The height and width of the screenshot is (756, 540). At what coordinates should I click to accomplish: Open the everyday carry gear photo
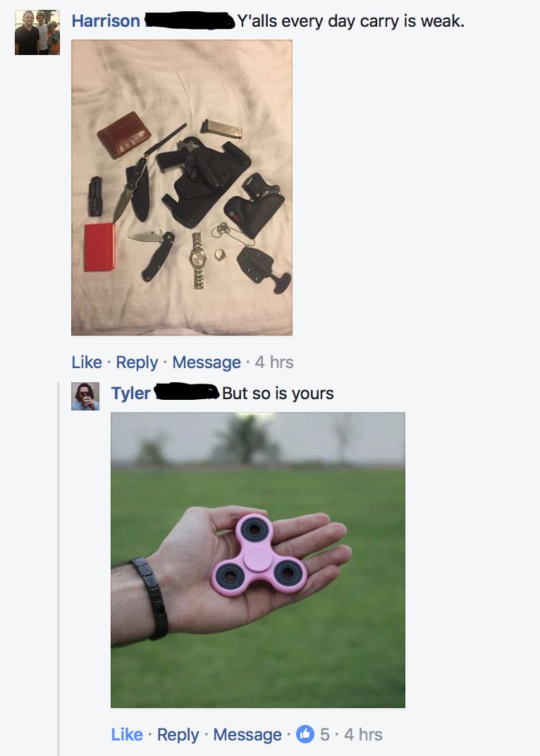[x=182, y=188]
